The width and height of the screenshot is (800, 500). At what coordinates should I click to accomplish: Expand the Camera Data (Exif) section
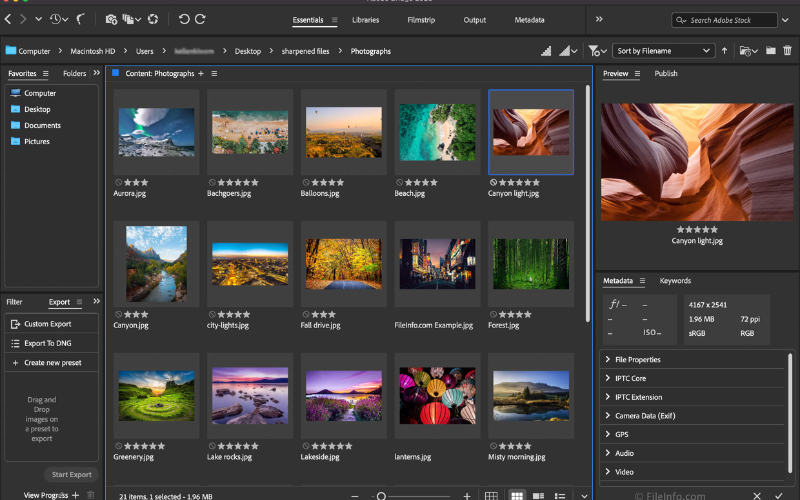(x=645, y=416)
